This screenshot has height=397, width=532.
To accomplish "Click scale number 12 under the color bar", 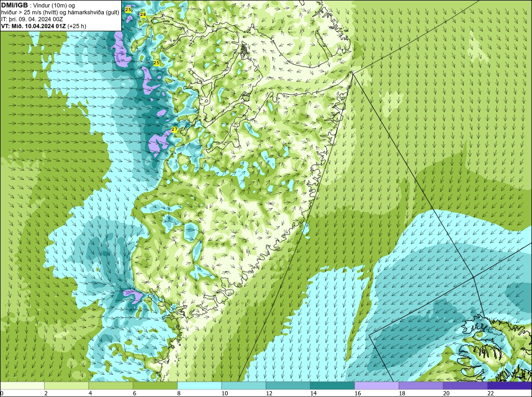I will coord(269,393).
